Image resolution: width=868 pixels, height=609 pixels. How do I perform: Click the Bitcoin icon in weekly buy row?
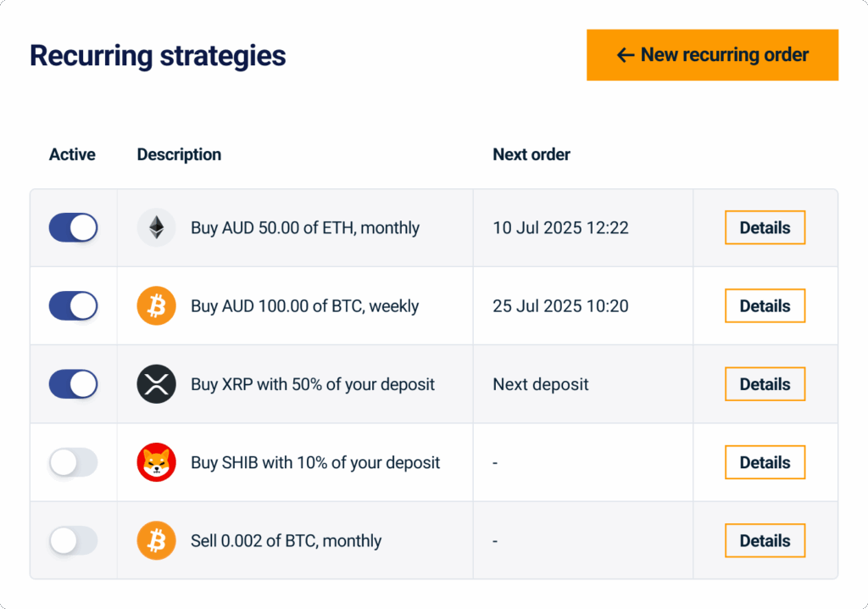point(156,306)
